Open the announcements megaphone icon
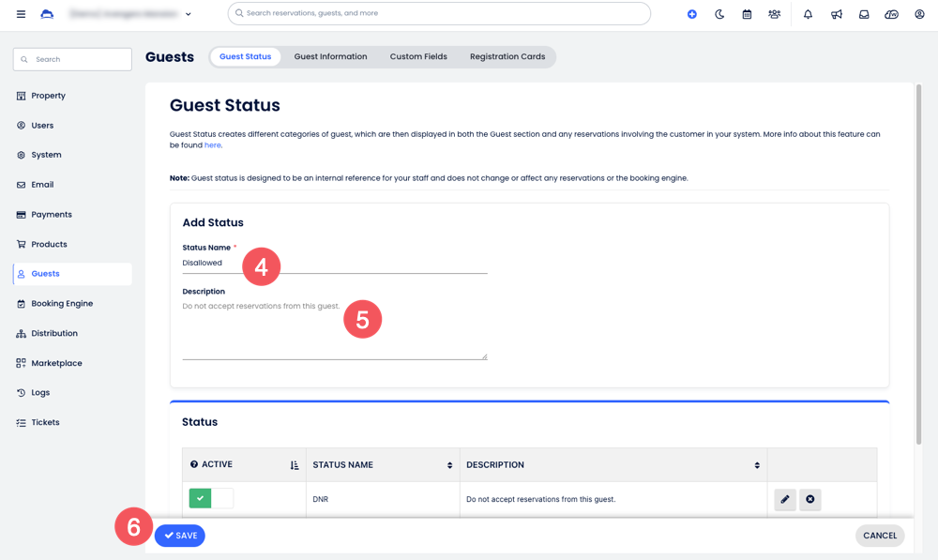 836,14
